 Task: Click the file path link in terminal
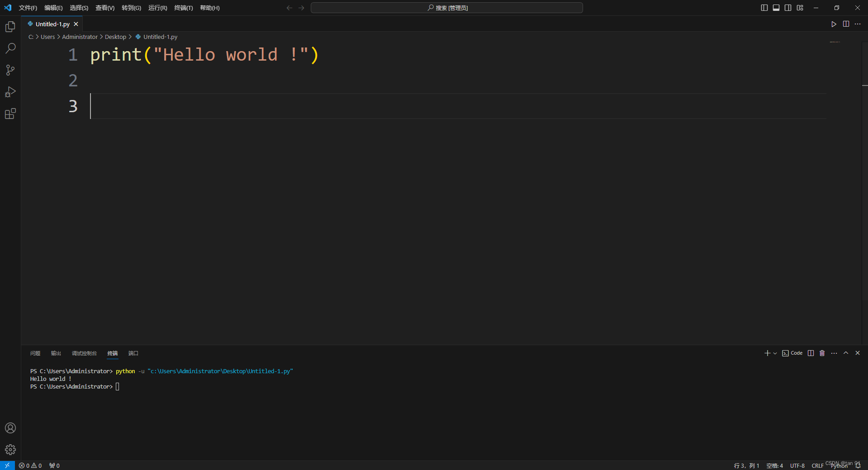tap(220, 371)
